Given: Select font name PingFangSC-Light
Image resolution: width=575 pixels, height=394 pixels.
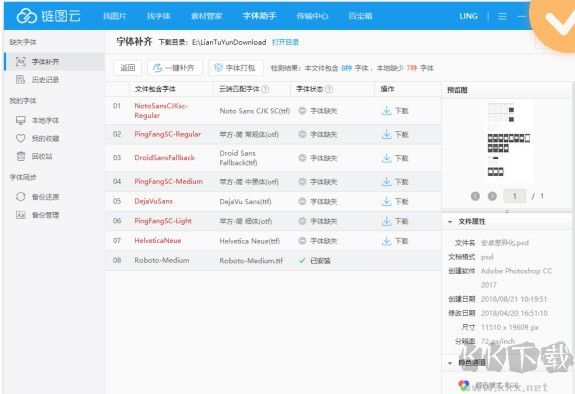Looking at the screenshot, I should (x=163, y=221).
